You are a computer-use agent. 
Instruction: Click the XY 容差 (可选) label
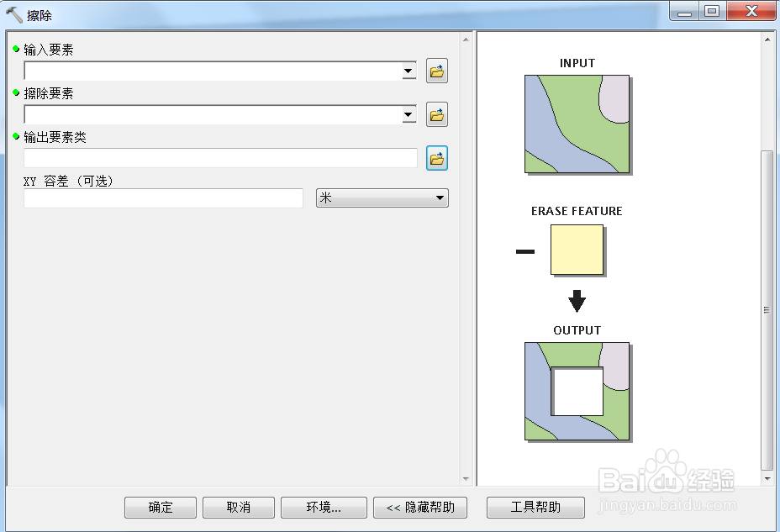[x=69, y=181]
